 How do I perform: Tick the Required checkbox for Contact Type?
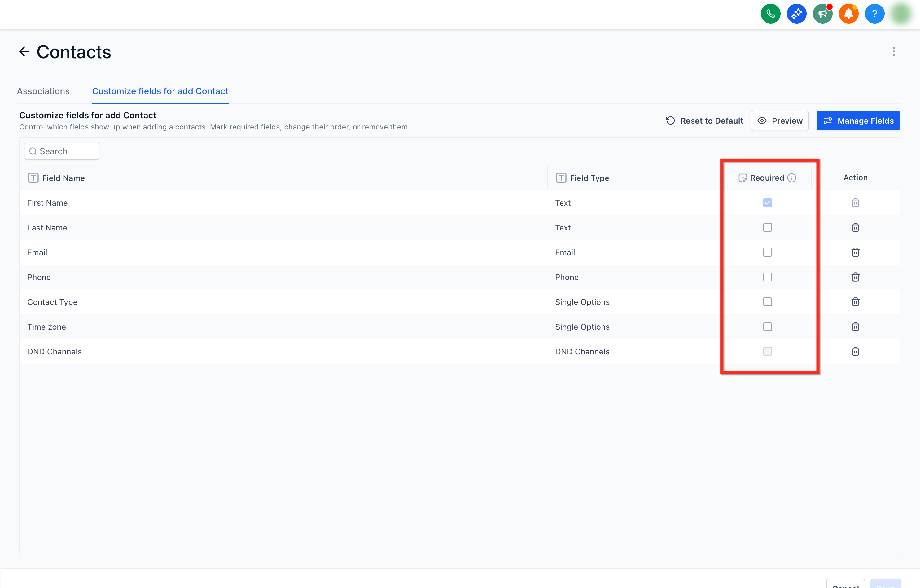[x=767, y=302]
